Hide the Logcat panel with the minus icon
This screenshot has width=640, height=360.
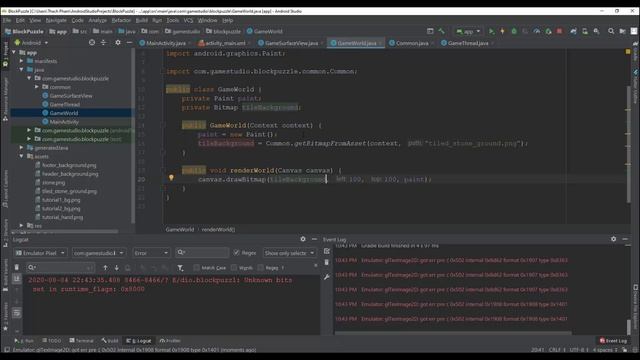click(x=314, y=239)
